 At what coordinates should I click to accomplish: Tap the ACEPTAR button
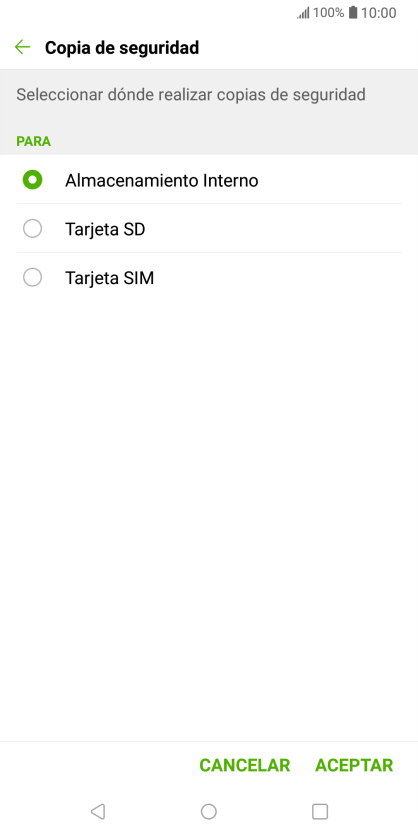click(354, 765)
